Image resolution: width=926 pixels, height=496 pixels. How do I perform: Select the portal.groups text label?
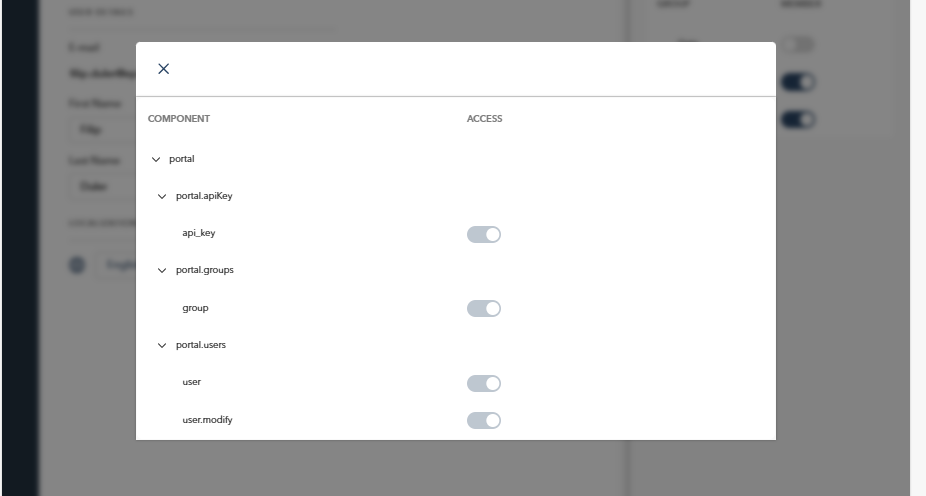coord(205,270)
